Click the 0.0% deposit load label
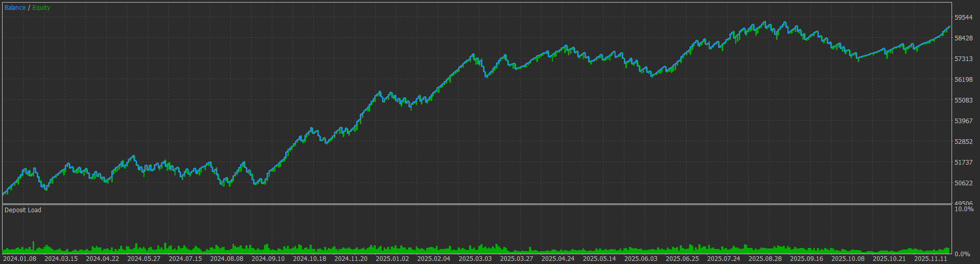 click(x=962, y=254)
